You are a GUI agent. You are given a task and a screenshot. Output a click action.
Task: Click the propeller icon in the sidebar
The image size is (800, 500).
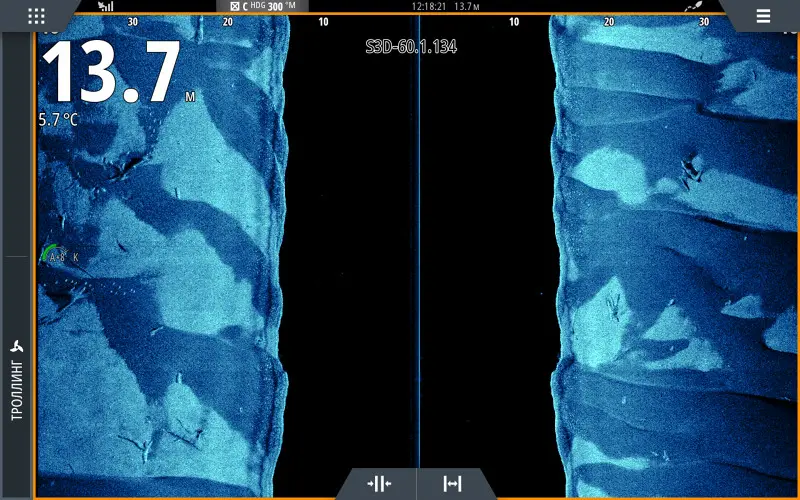16,347
